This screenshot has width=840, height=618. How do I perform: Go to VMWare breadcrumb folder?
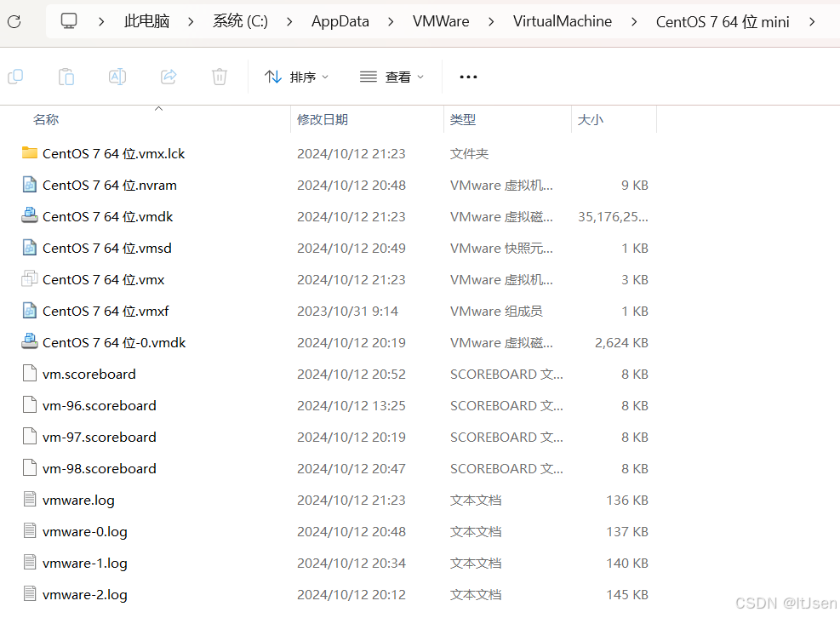point(441,21)
